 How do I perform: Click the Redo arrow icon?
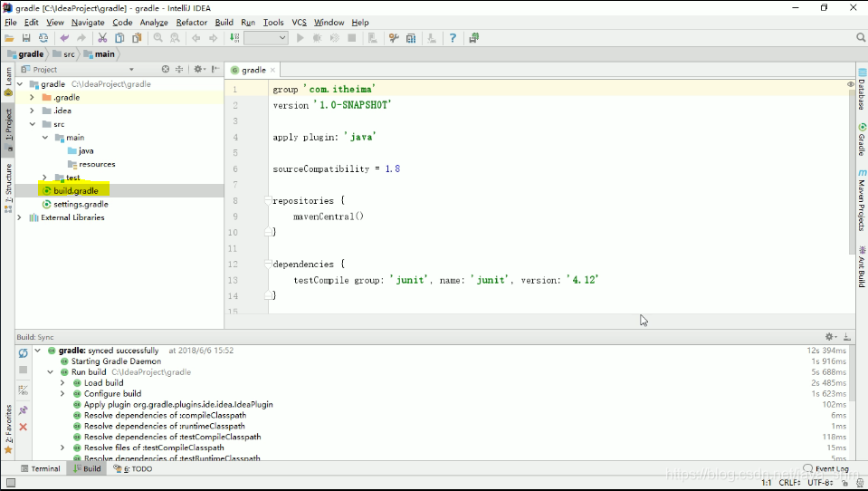pyautogui.click(x=81, y=38)
